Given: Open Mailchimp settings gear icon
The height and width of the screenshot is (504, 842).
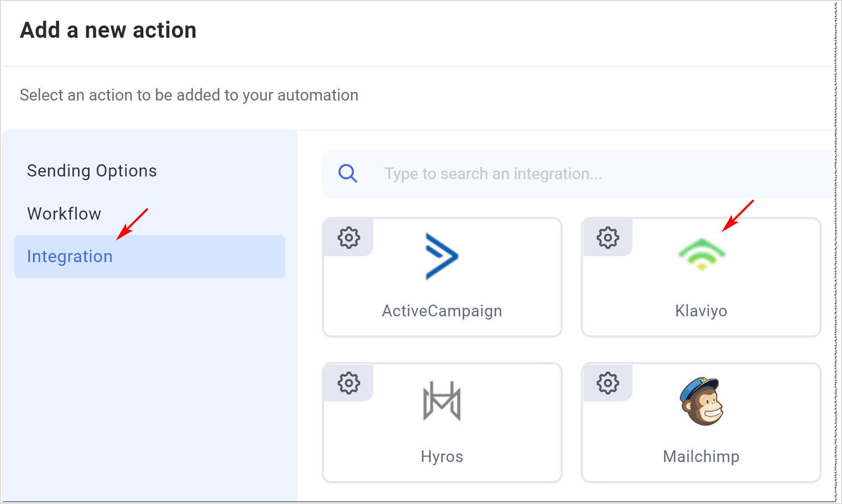Looking at the screenshot, I should pyautogui.click(x=607, y=383).
